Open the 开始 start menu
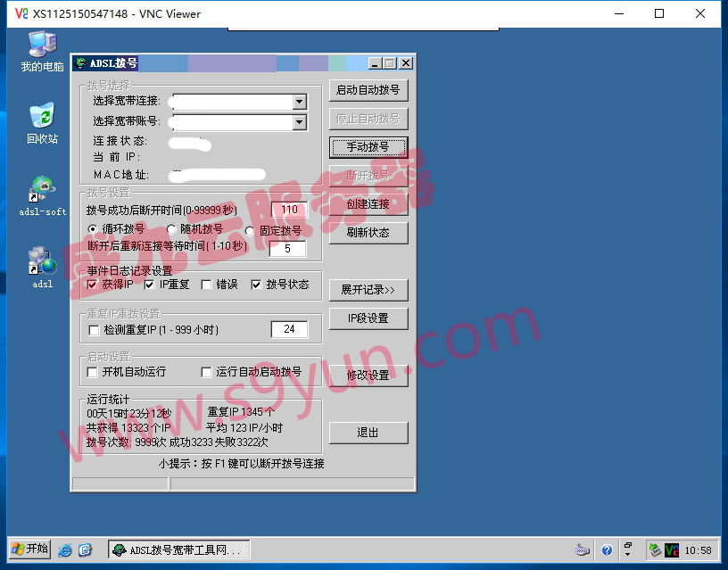The width and height of the screenshot is (728, 570). (29, 549)
